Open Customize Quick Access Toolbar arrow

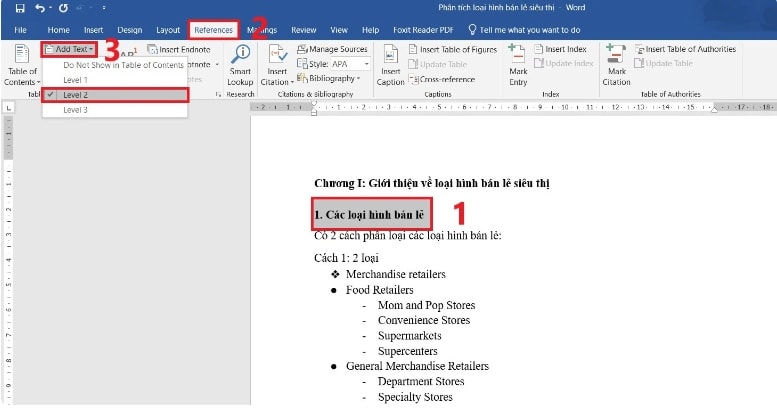click(x=104, y=8)
